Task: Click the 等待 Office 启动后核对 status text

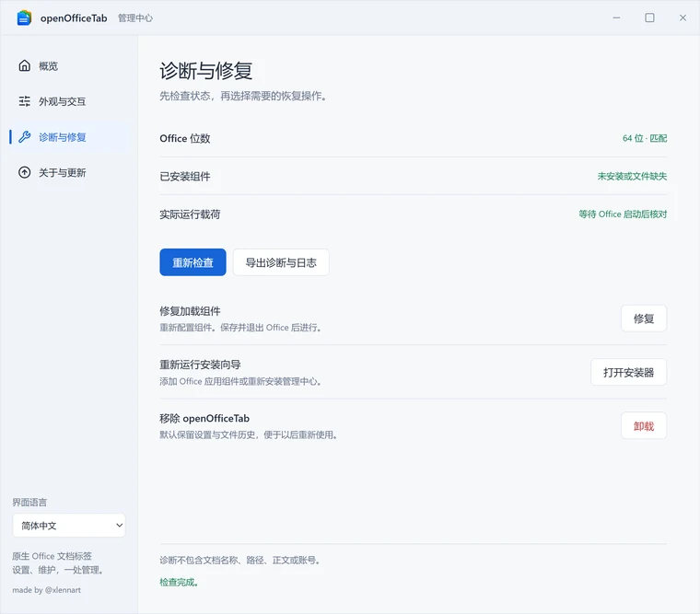Action: 623,214
